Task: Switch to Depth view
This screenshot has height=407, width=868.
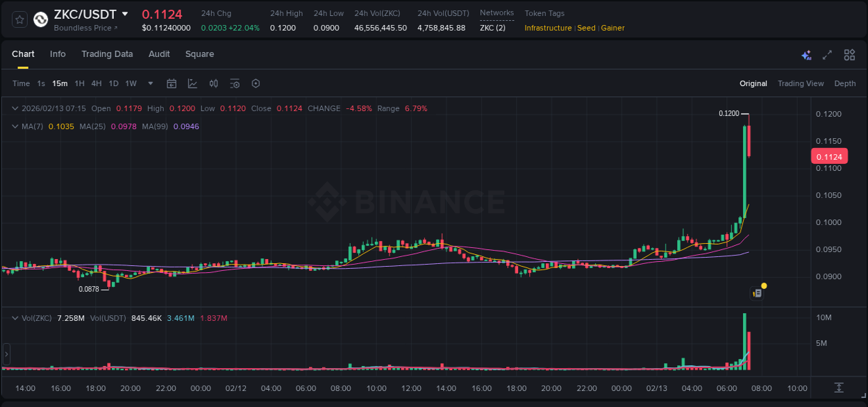Action: pyautogui.click(x=844, y=83)
